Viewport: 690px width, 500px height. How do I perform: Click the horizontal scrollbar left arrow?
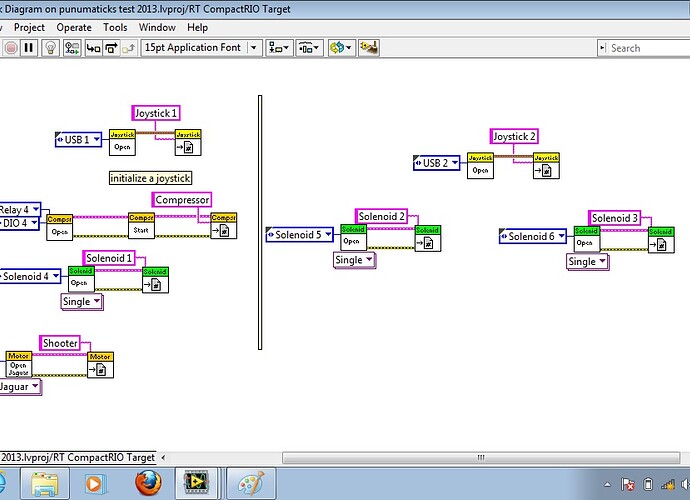coord(163,458)
